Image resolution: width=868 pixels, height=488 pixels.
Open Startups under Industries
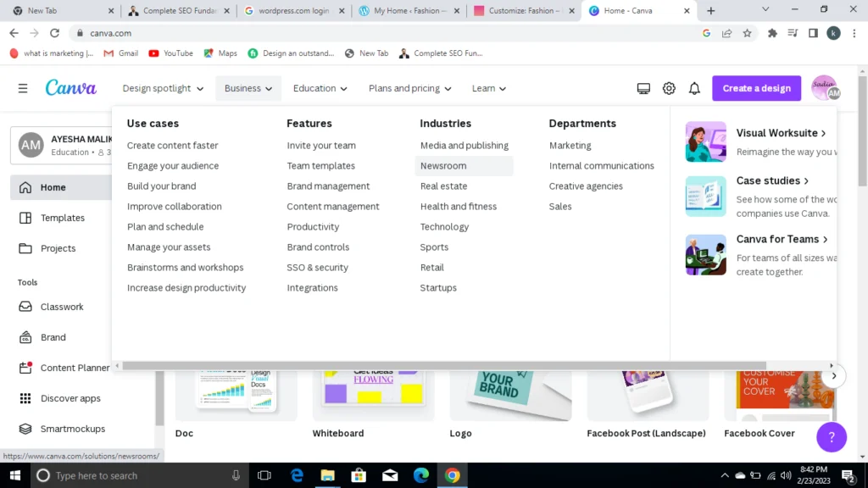pyautogui.click(x=438, y=288)
